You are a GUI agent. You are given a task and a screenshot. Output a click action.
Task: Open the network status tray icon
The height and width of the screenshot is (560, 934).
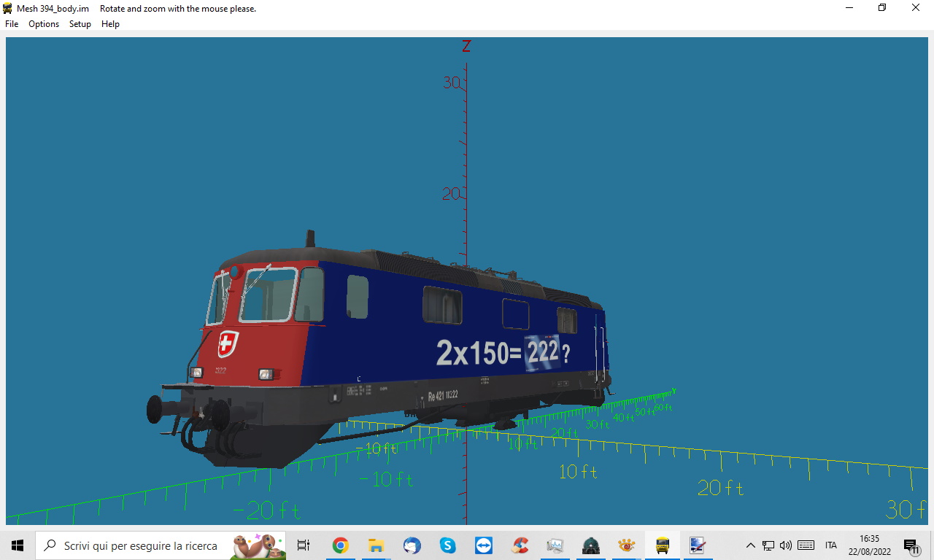tap(768, 545)
